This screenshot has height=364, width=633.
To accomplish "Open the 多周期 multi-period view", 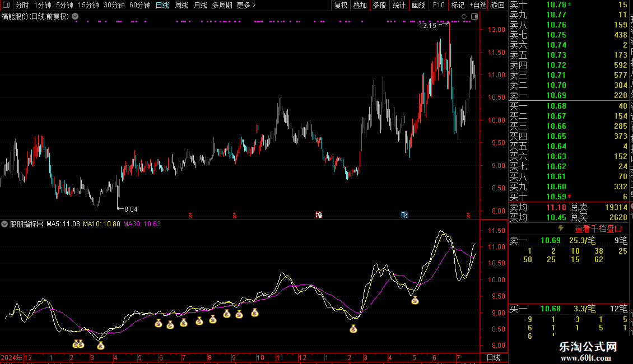I will tap(222, 5).
